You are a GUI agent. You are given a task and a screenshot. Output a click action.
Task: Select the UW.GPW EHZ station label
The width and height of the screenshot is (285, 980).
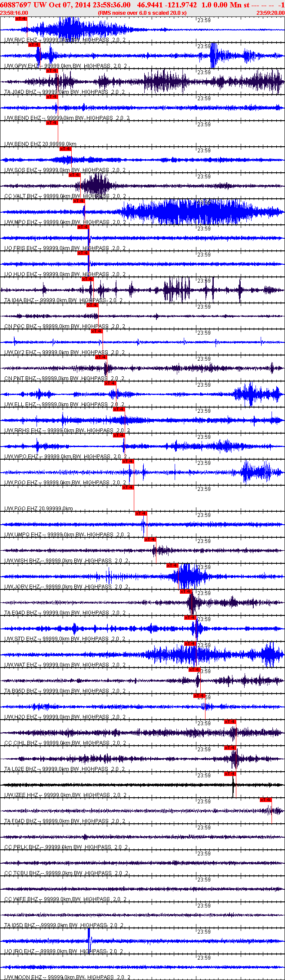66,66
